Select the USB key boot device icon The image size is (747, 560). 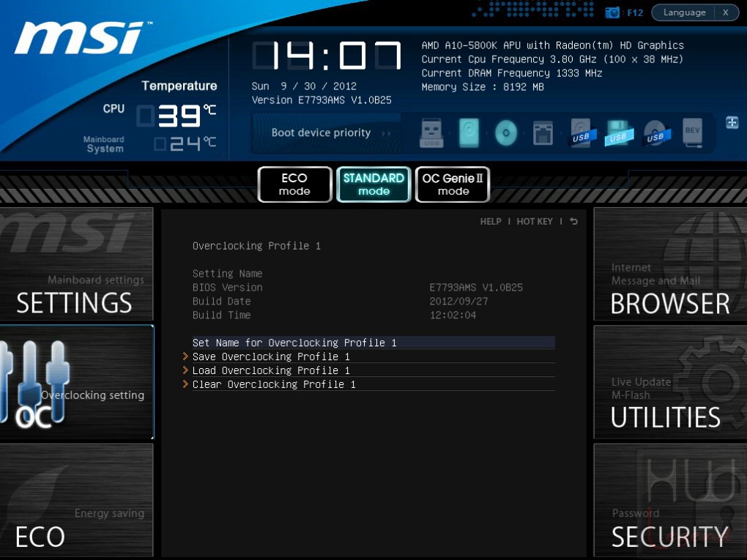(x=431, y=132)
